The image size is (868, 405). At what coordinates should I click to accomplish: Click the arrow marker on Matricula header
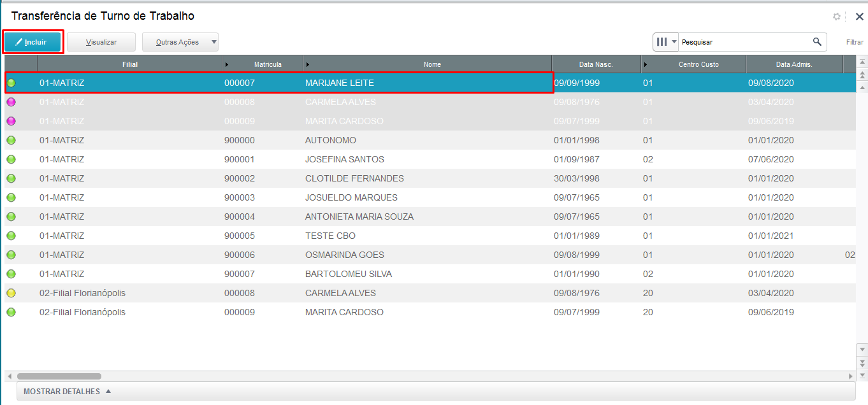pyautogui.click(x=227, y=64)
